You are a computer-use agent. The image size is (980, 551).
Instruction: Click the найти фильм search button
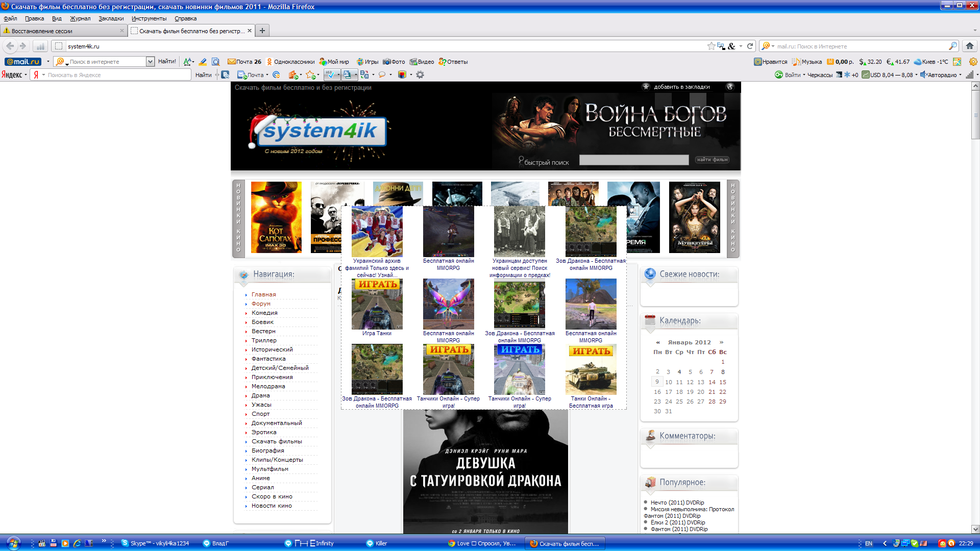pos(712,160)
